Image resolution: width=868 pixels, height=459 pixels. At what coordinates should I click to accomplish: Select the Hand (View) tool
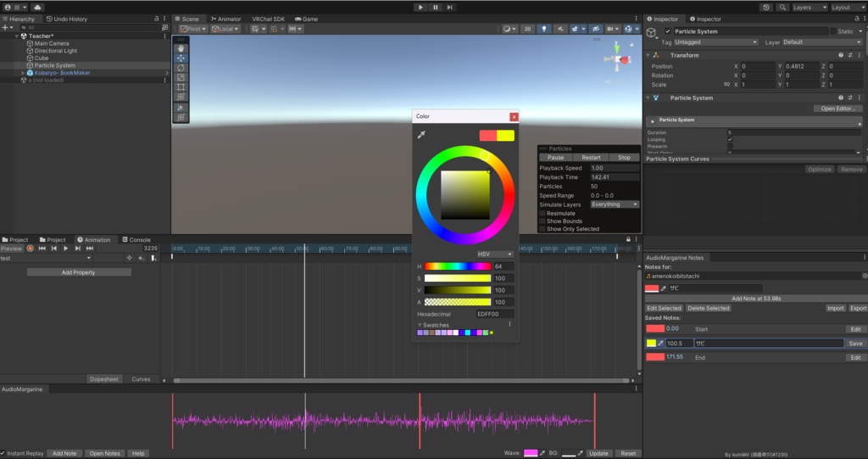coord(181,48)
